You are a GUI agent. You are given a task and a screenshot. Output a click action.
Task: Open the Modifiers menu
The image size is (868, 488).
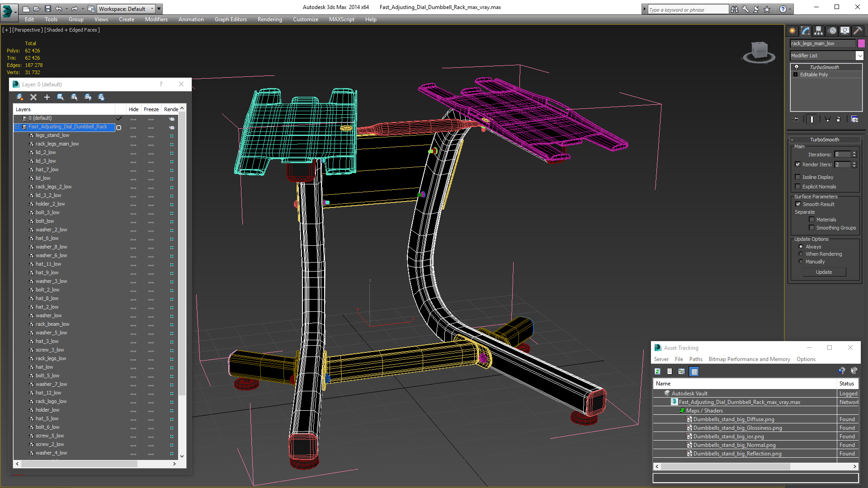tap(156, 19)
